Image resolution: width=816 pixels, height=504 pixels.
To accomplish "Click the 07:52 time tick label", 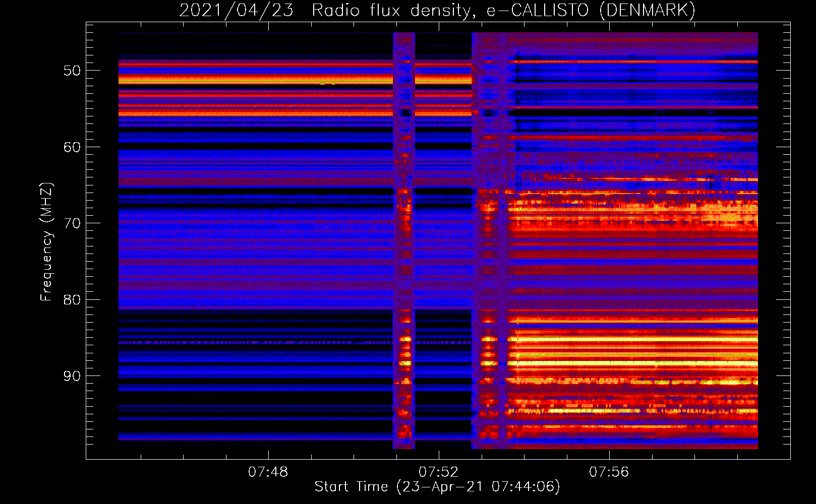I will click(x=438, y=472).
